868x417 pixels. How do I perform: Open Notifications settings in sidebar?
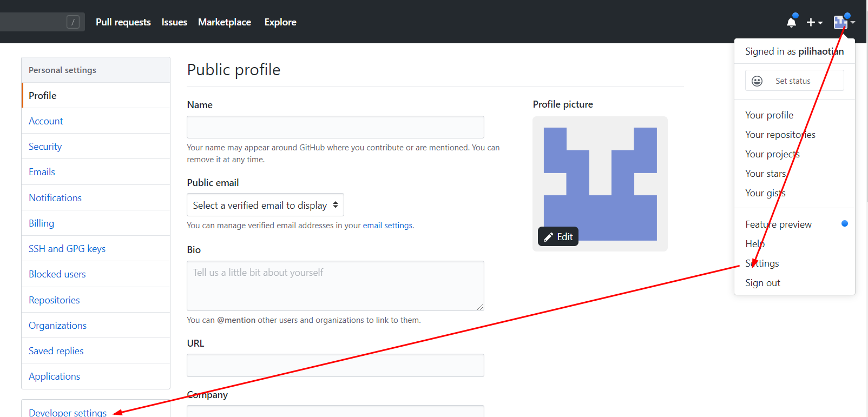pos(96,197)
